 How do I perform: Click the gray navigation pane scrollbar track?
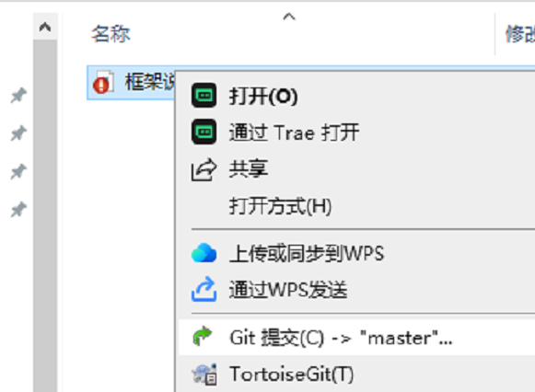pyautogui.click(x=45, y=215)
